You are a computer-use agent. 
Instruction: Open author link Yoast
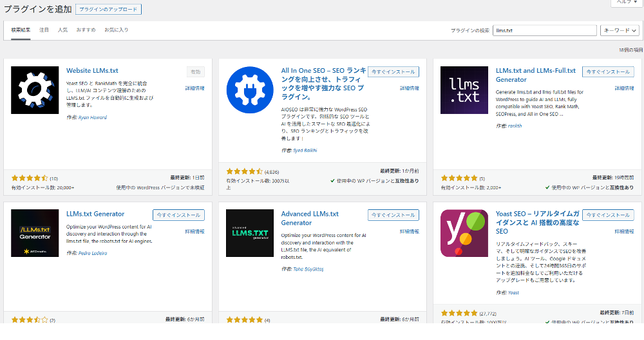[x=513, y=293]
